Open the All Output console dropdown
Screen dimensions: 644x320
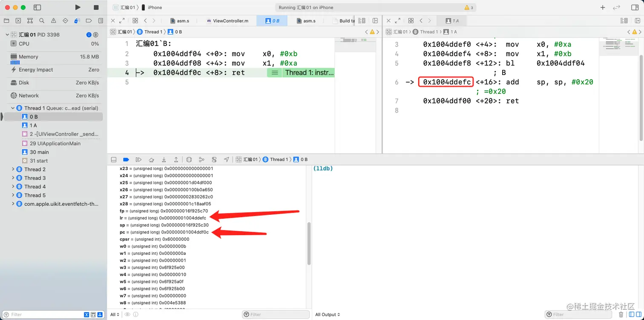(328, 314)
